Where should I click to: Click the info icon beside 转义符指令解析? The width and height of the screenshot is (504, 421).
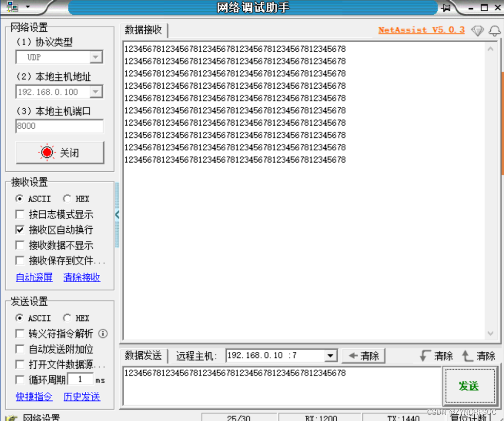[103, 334]
